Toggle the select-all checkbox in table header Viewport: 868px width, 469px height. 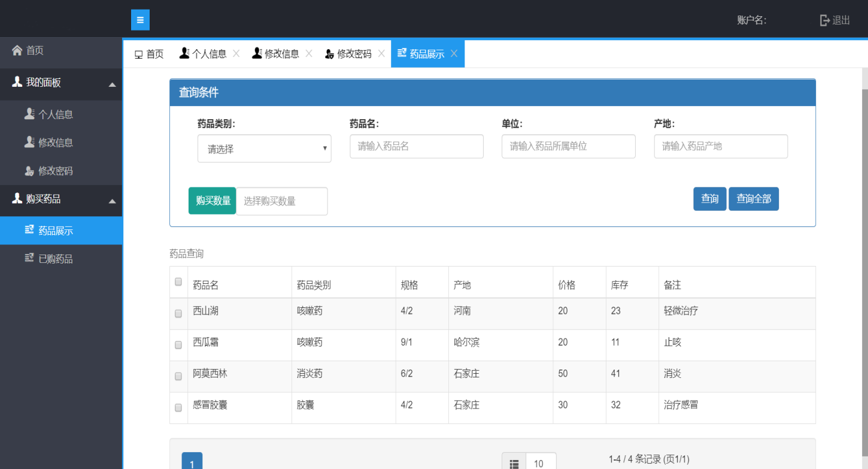[178, 282]
